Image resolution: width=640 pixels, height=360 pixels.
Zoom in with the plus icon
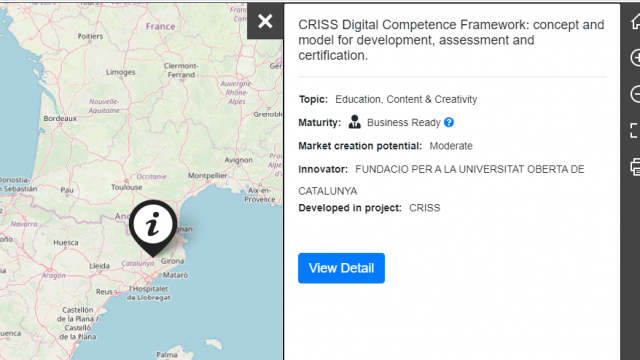pyautogui.click(x=635, y=58)
